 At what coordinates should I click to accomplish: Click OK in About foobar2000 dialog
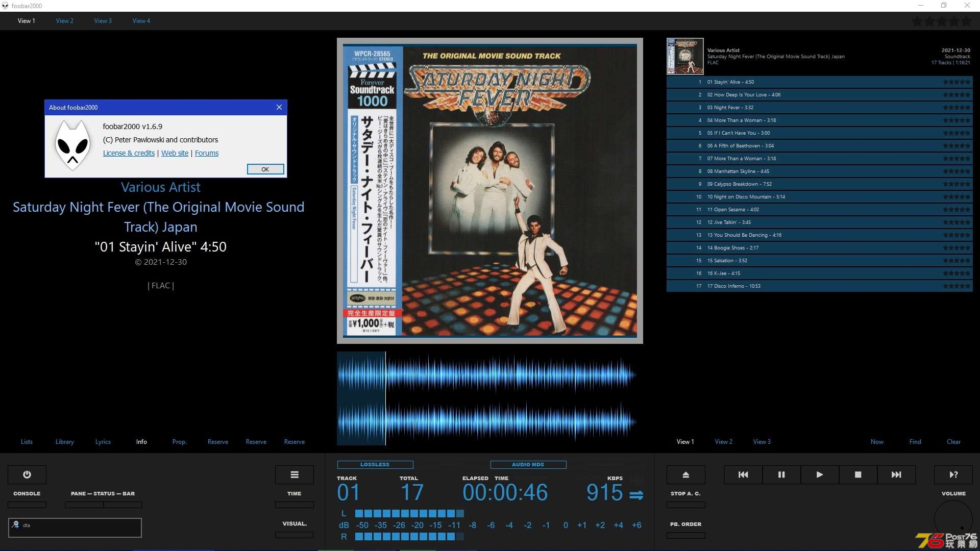[x=265, y=169]
